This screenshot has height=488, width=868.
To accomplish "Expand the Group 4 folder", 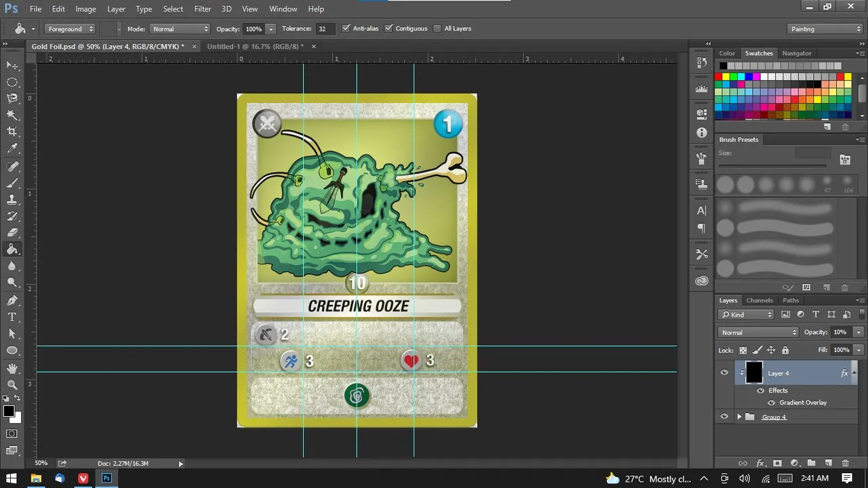I will click(x=739, y=417).
